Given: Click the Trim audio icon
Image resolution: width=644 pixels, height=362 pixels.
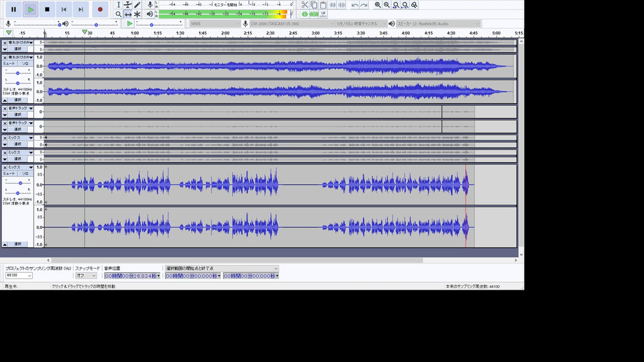Looking at the screenshot, I should (x=333, y=5).
